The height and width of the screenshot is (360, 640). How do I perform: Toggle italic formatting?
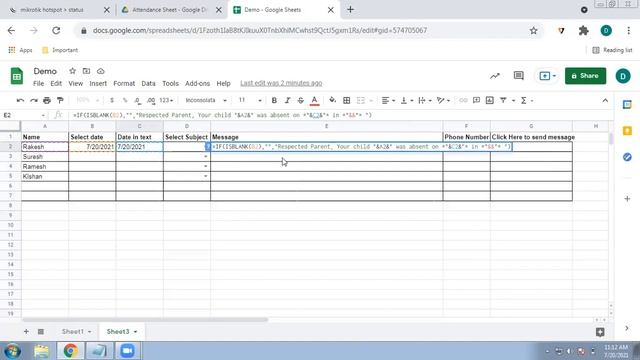(x=287, y=100)
